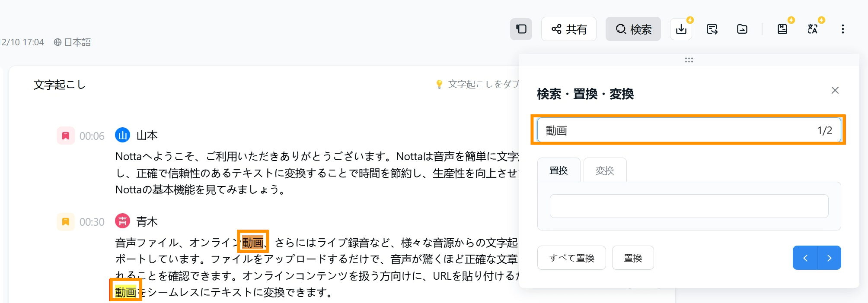
Task: Click the すべて置換 button
Action: 571,258
